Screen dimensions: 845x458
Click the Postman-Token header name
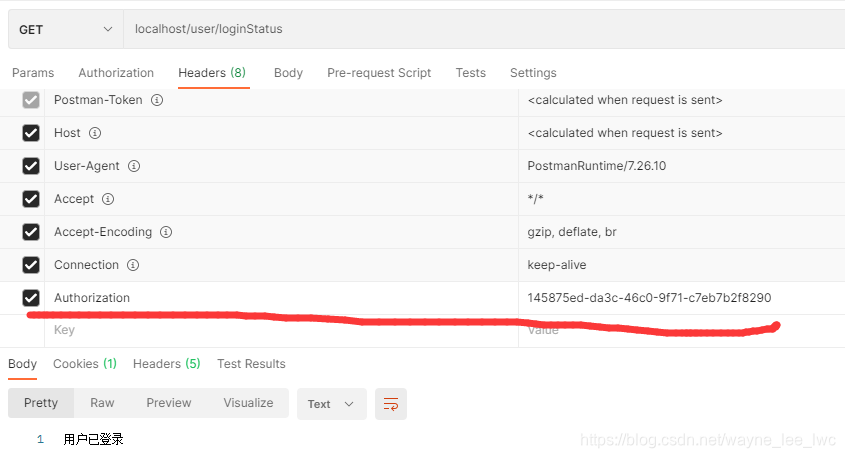coord(98,100)
